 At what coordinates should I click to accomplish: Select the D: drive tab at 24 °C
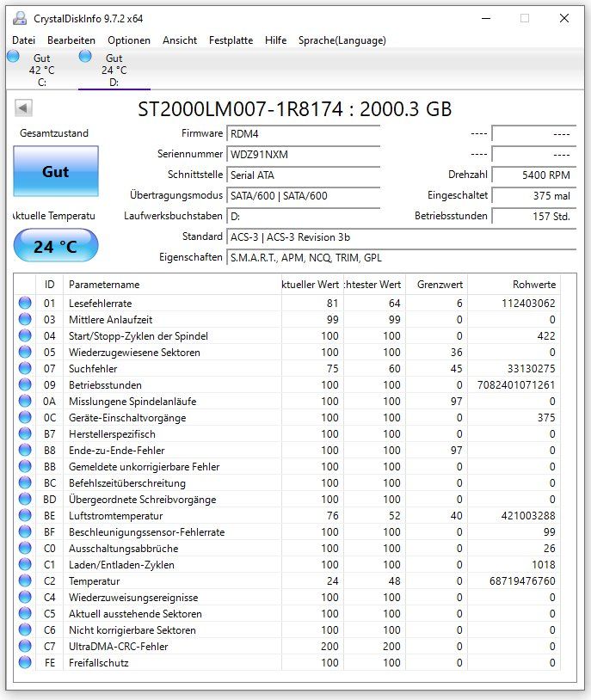click(x=114, y=70)
